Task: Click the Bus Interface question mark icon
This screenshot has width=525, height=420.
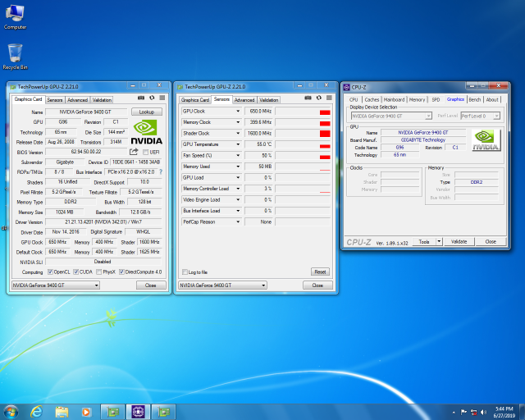Action: tap(161, 171)
